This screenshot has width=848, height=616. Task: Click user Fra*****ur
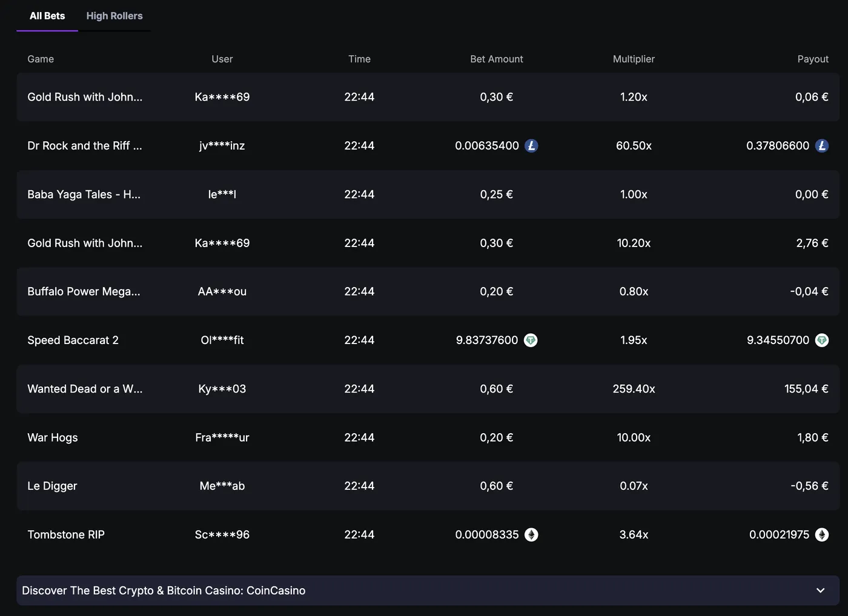coord(222,437)
